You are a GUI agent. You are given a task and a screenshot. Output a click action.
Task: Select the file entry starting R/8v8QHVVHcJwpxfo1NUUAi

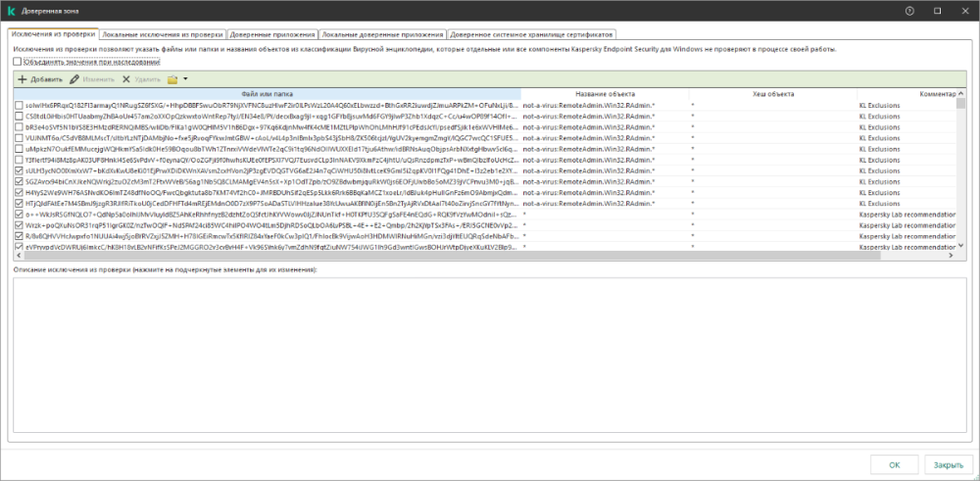(271, 236)
